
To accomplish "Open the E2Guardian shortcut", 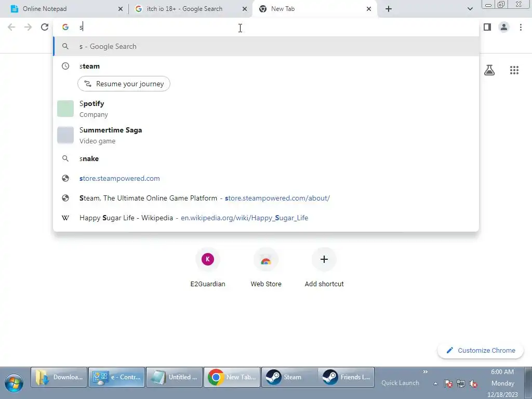I will pyautogui.click(x=208, y=268).
